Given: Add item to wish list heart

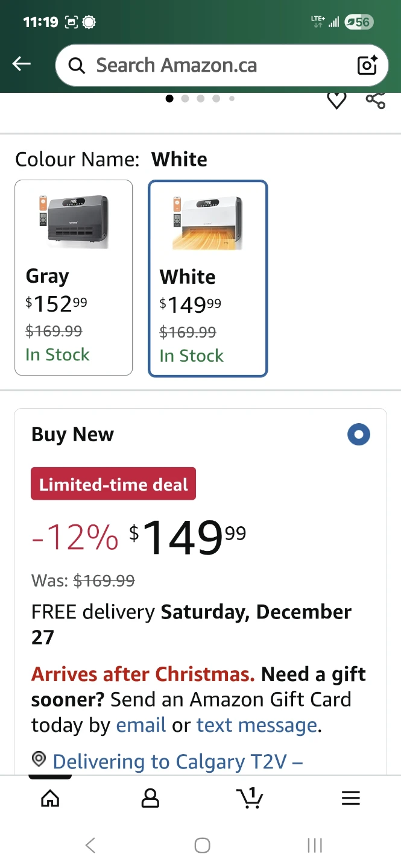Looking at the screenshot, I should [x=336, y=100].
